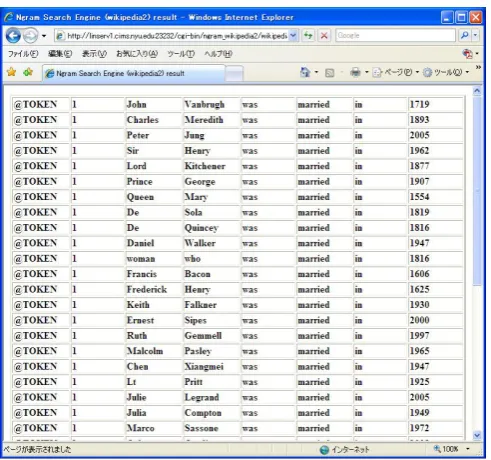The image size is (491, 460).
Task: Click the scrollbar up arrow
Action: coord(477,91)
